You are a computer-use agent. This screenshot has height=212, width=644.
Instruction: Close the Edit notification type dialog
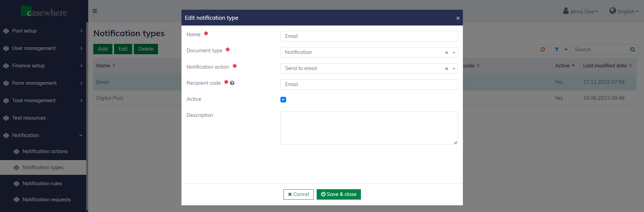pyautogui.click(x=458, y=18)
